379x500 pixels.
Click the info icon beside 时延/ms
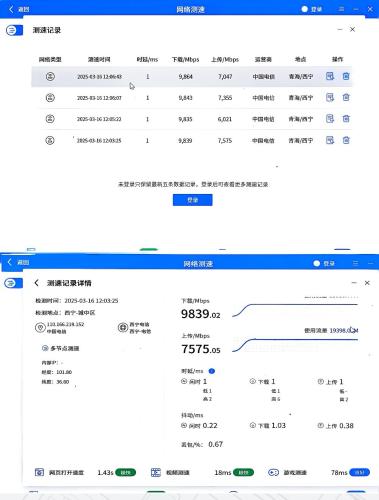[x=212, y=371]
